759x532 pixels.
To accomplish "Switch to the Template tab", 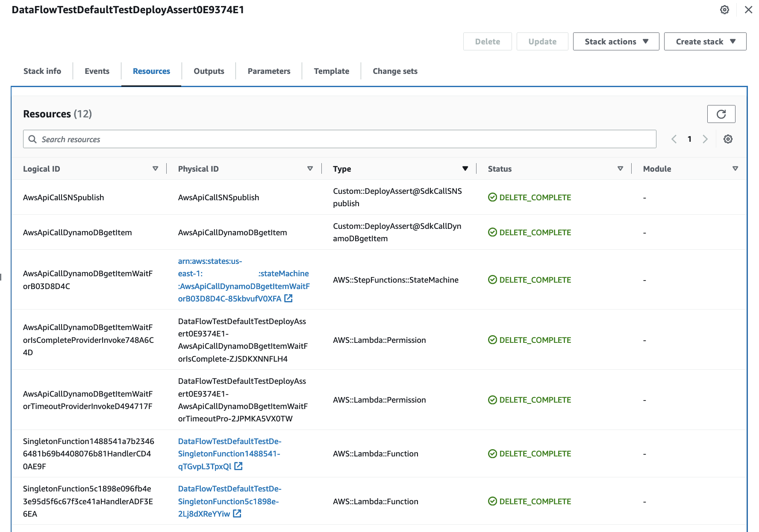I will pos(331,71).
